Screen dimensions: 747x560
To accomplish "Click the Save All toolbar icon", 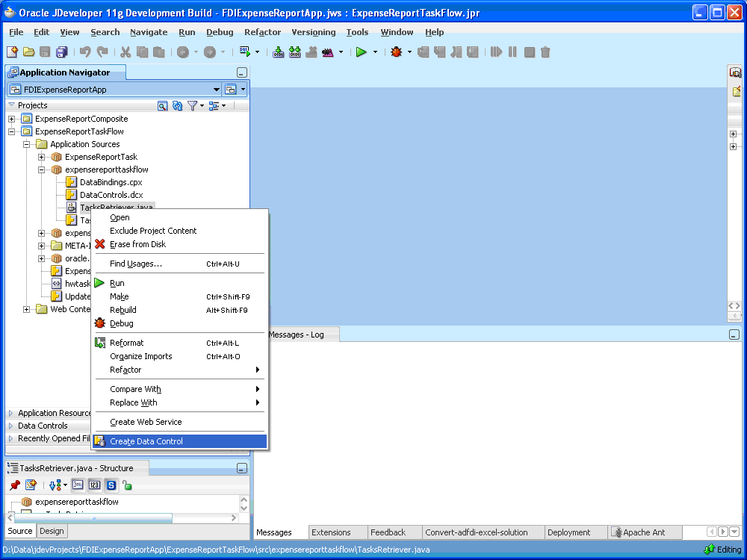I will click(62, 52).
